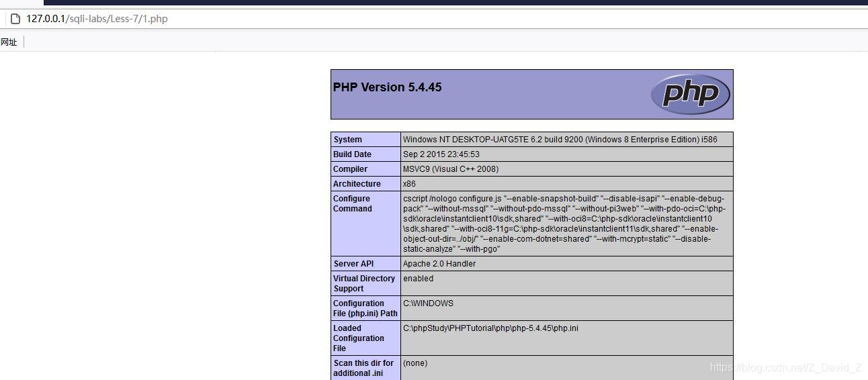Click the Sep 2 2015 23:45:53 value

(x=441, y=154)
